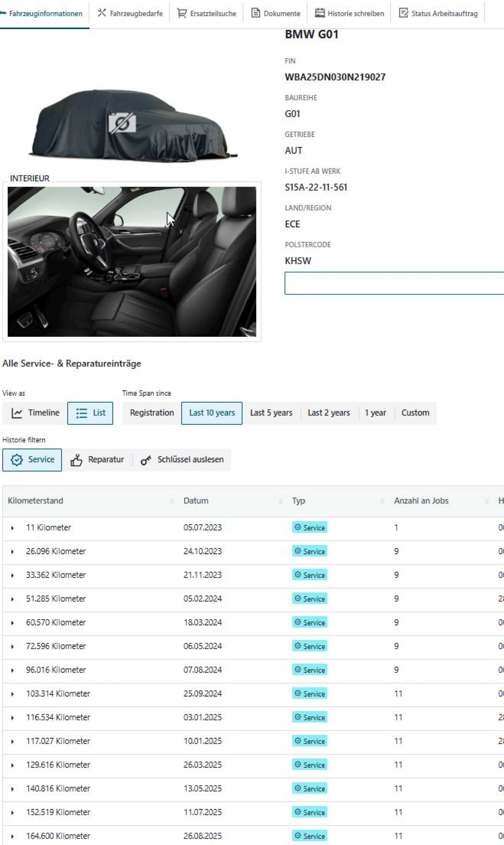Screen dimensions: 504x845
Task: Click the Status Arbeitsauftrag edit icon
Action: [403, 13]
